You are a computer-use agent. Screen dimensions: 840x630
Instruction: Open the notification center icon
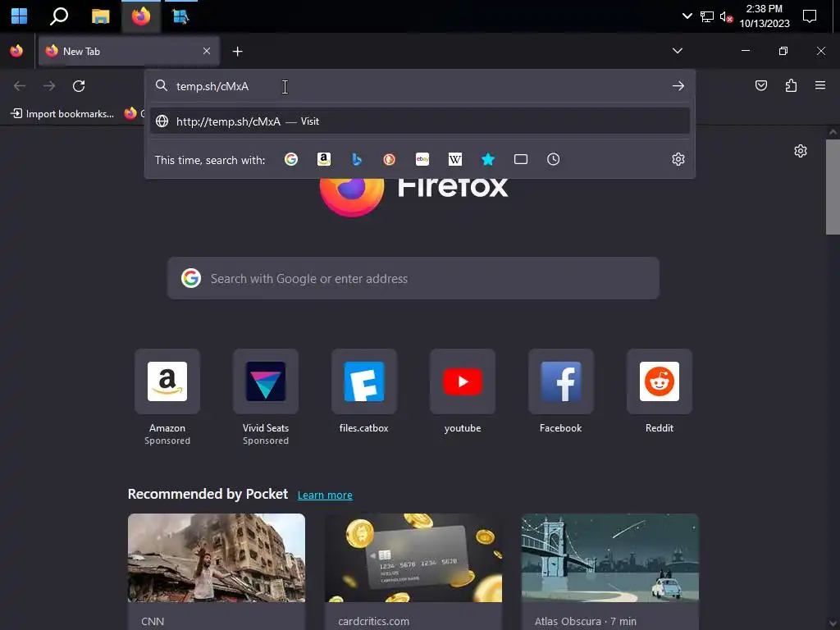click(x=810, y=16)
